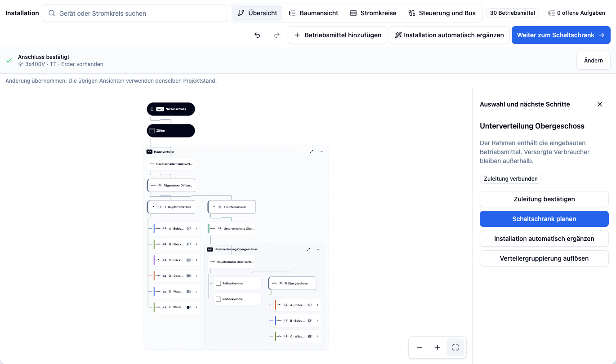Collapse the Hauptverteiler group chevron
Viewport: 616px width, 364px height.
(321, 151)
